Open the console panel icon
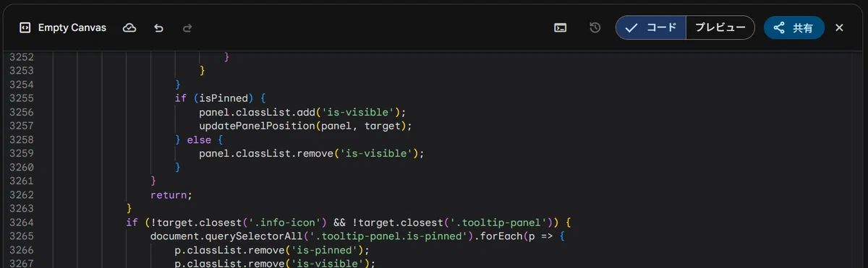 (x=560, y=27)
